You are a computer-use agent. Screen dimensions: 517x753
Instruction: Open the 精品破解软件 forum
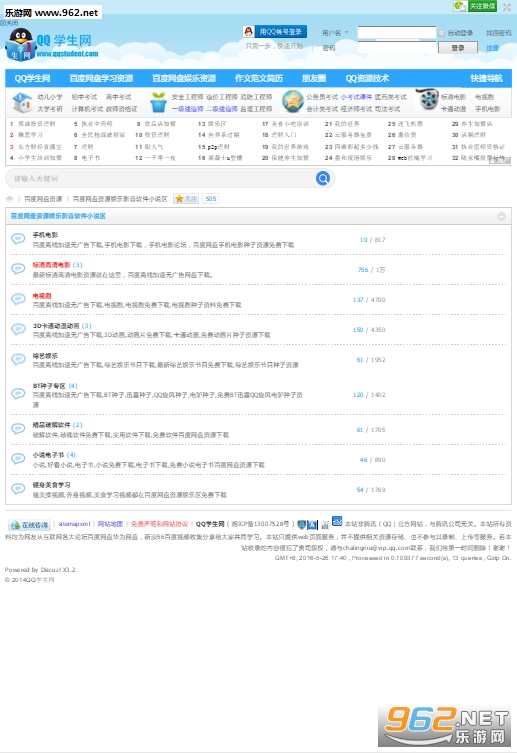51,425
